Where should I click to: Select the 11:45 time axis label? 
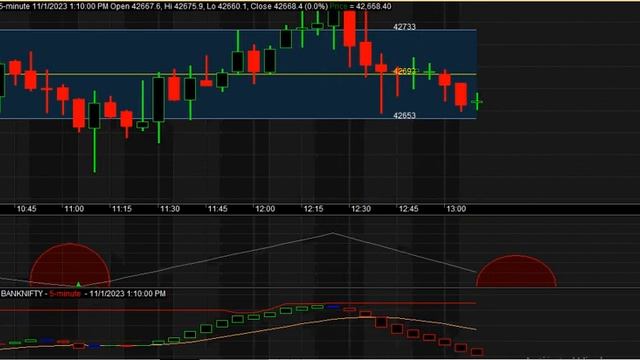217,209
